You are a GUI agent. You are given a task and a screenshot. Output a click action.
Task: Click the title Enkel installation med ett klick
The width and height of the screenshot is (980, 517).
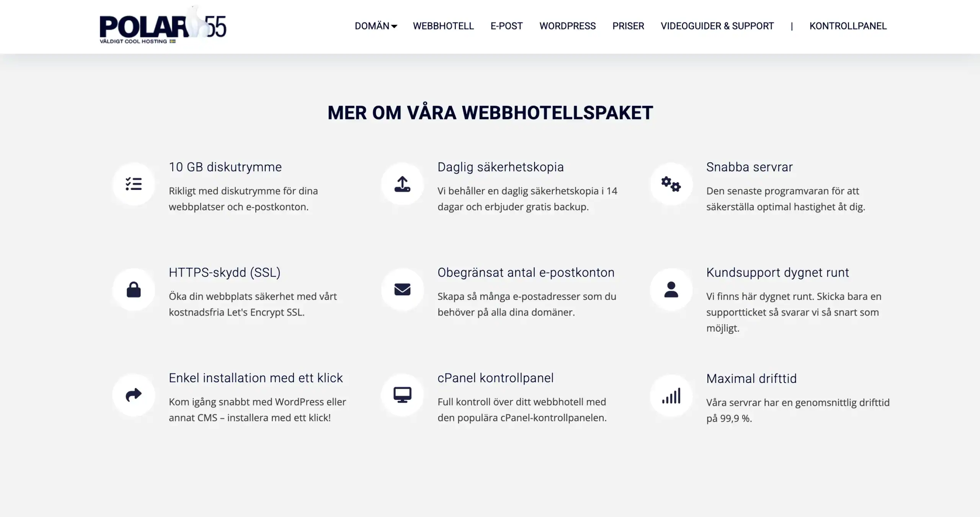[x=256, y=378]
